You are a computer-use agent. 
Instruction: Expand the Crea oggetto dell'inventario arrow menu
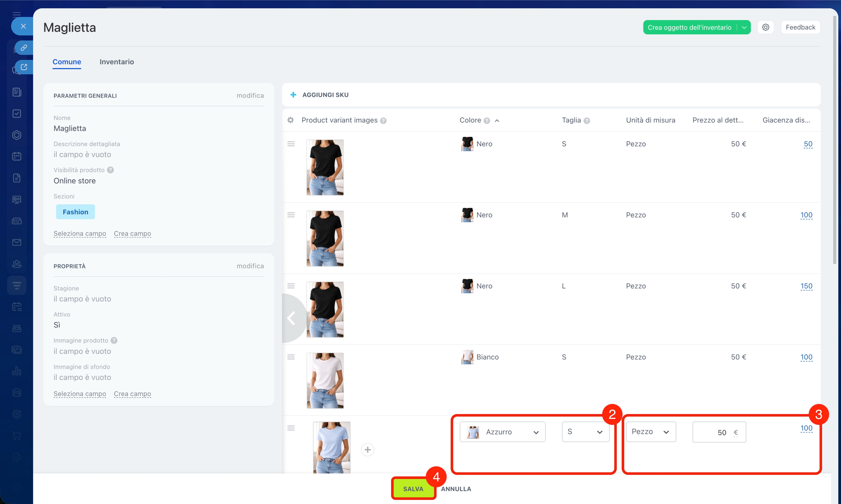coord(744,27)
